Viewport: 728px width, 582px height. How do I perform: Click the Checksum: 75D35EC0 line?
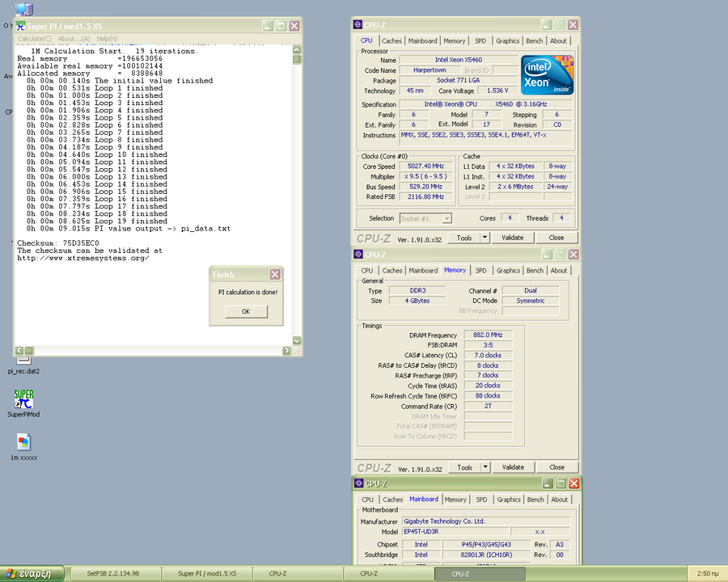(x=58, y=243)
